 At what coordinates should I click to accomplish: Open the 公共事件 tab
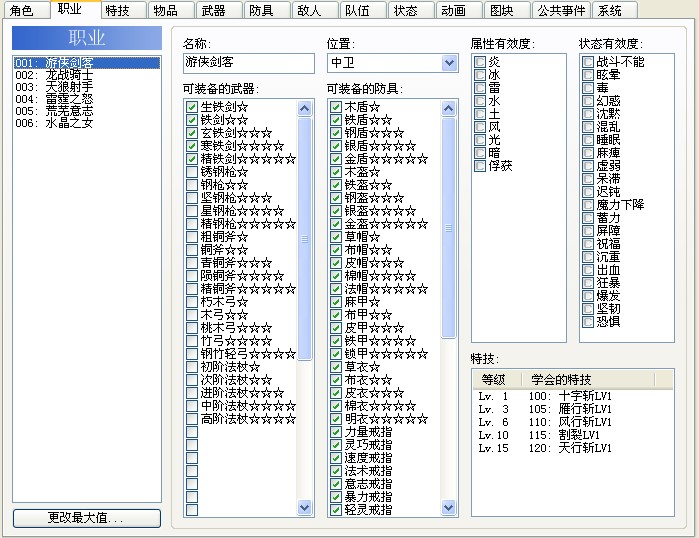561,10
